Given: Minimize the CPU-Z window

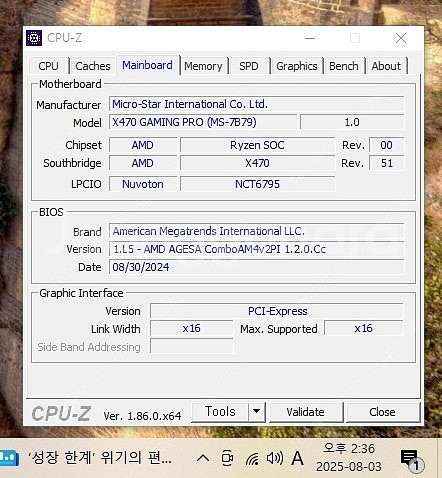Looking at the screenshot, I should click(310, 38).
